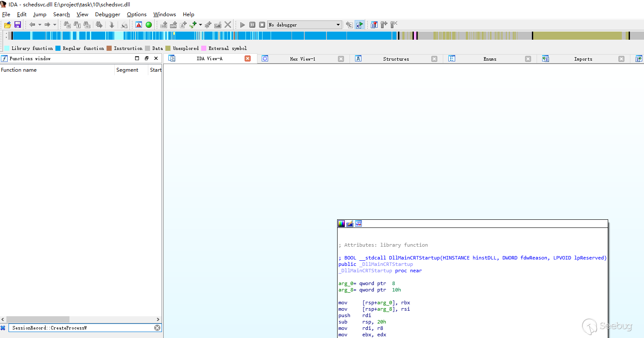This screenshot has height=338, width=644.
Task: Switch to the Hex View-1 tab
Action: tap(303, 59)
